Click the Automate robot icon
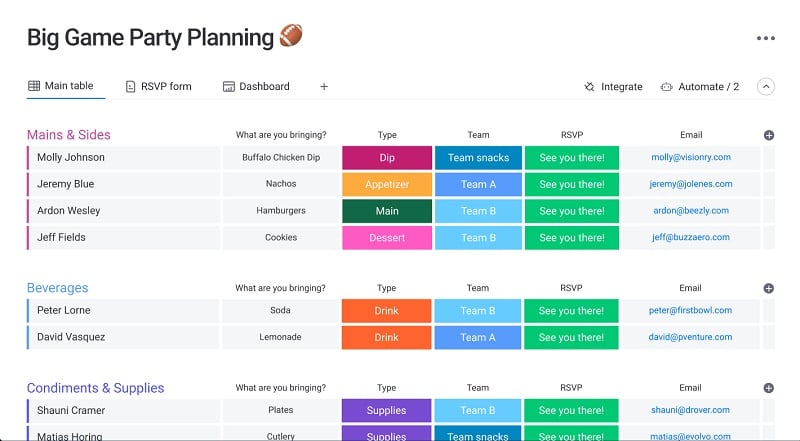The image size is (800, 441). [x=666, y=87]
